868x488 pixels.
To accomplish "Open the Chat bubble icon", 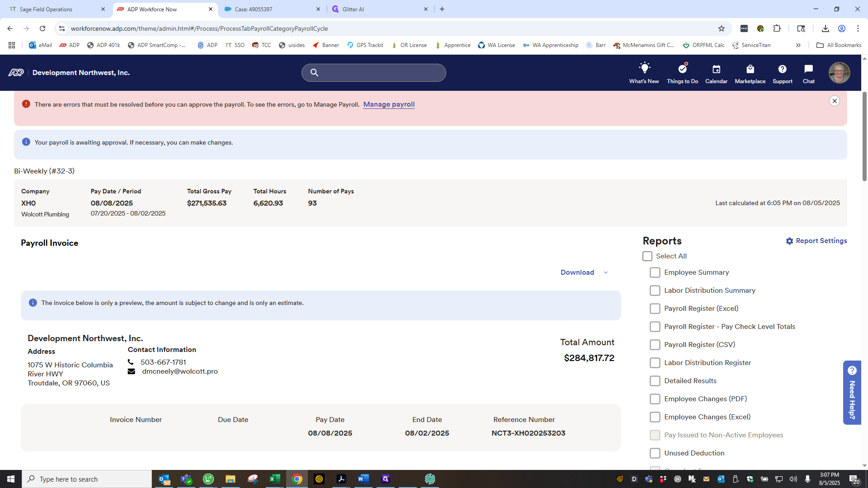I will coord(808,69).
